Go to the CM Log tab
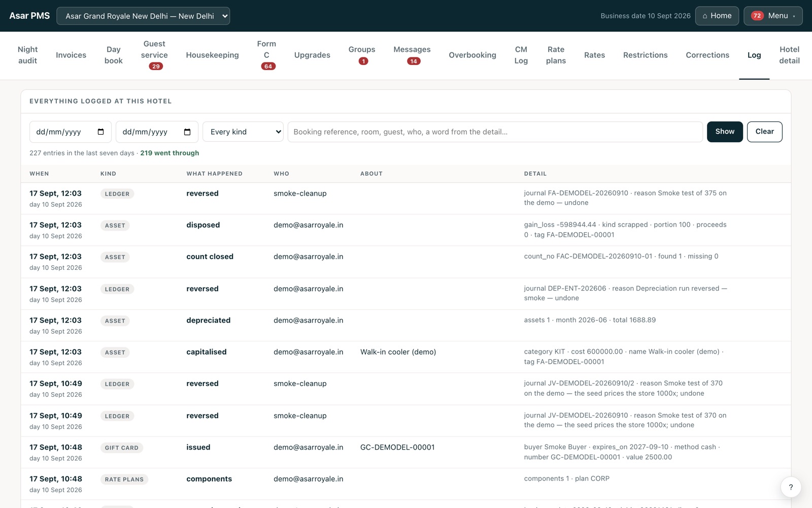Image resolution: width=812 pixels, height=508 pixels. coord(521,55)
